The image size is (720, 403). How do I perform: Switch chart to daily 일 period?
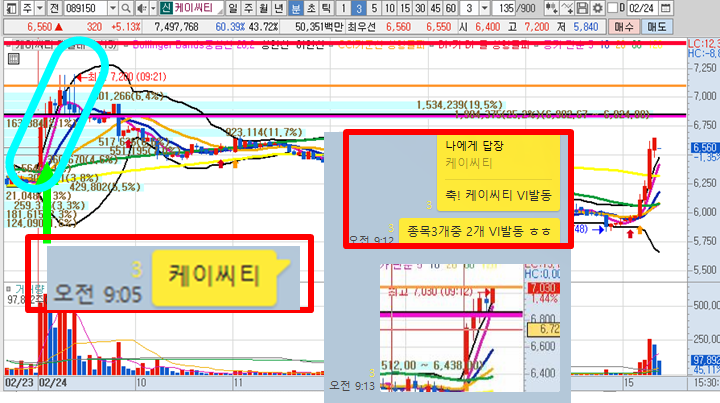coord(233,8)
